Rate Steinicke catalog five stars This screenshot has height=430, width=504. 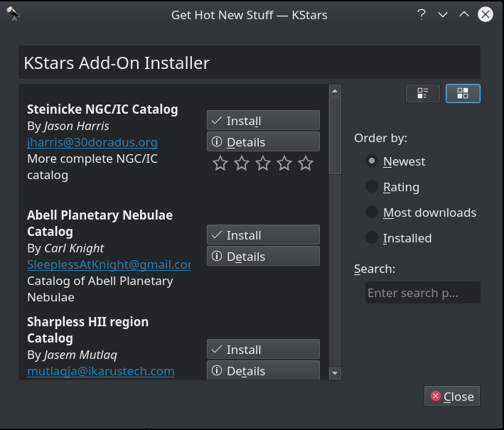pos(306,163)
